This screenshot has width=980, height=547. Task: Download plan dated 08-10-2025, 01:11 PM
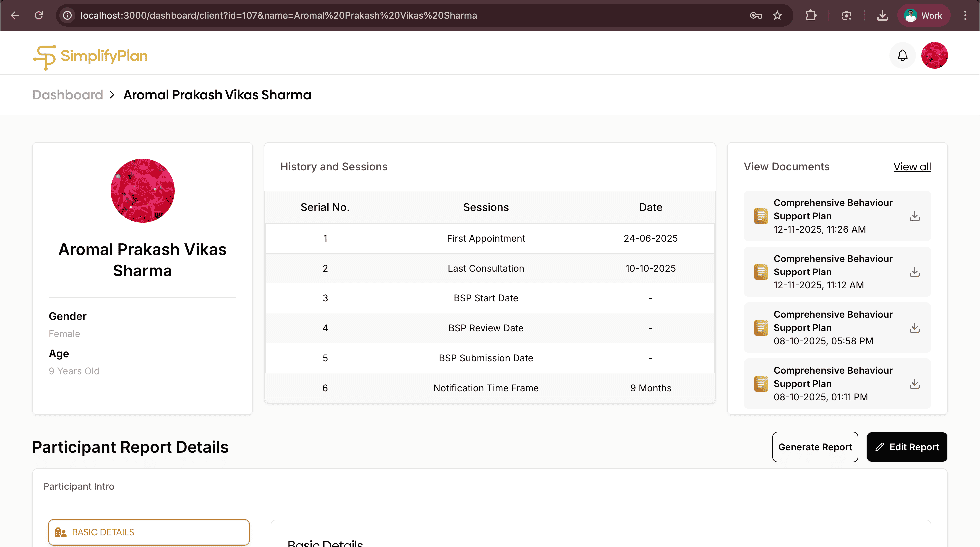pos(914,383)
